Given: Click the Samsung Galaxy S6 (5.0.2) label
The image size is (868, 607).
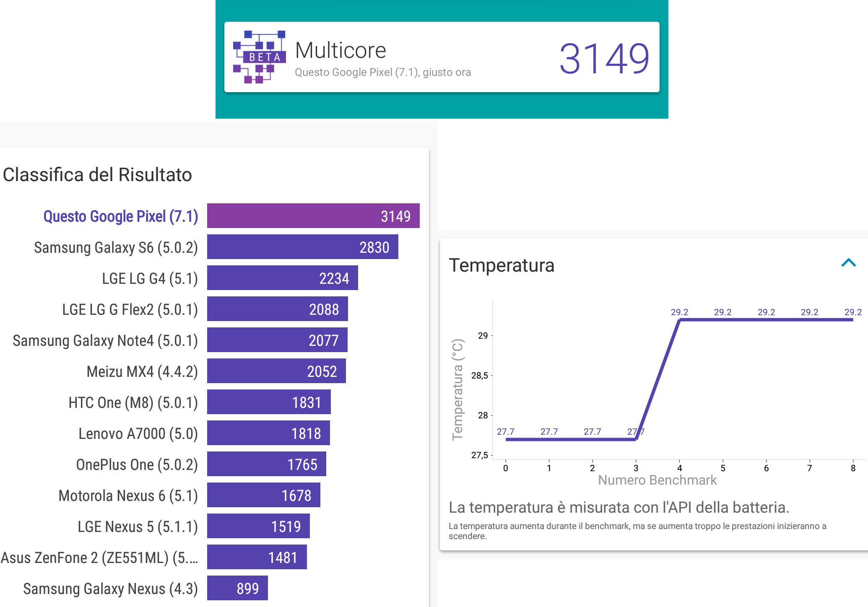Looking at the screenshot, I should coord(116,247).
